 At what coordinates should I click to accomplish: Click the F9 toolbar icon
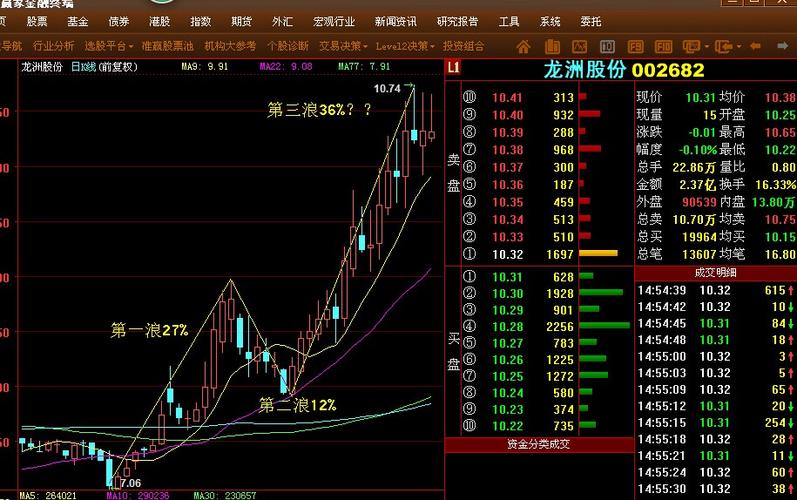point(635,47)
